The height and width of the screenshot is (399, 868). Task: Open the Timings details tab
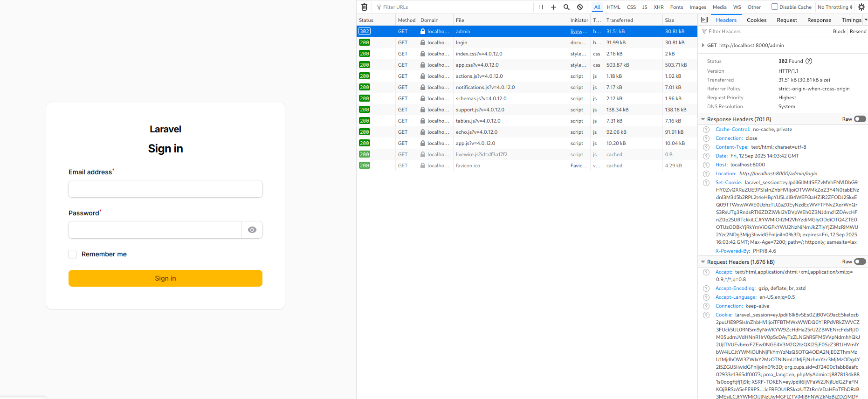[851, 20]
